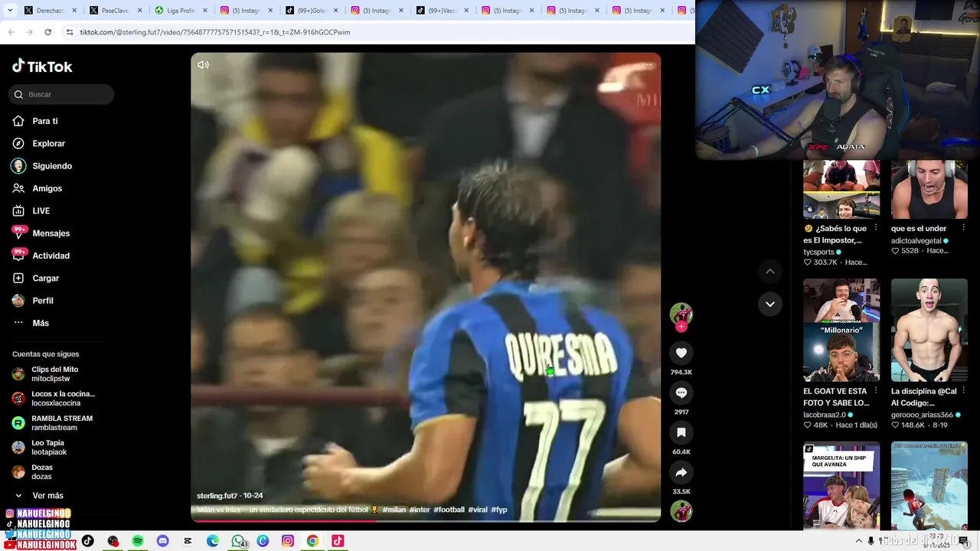Open Microsoft Edge from the taskbar
This screenshot has width=980, height=551.
point(213,541)
